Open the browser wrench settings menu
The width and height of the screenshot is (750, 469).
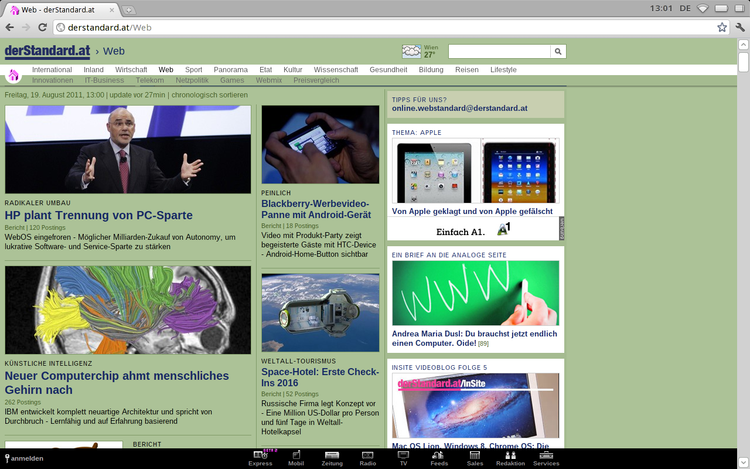740,27
